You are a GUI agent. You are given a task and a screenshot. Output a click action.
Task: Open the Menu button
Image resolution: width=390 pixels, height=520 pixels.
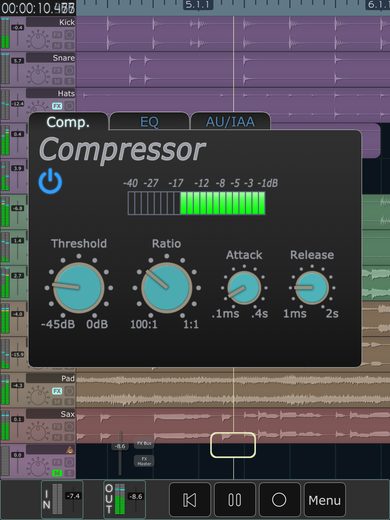[x=324, y=500]
